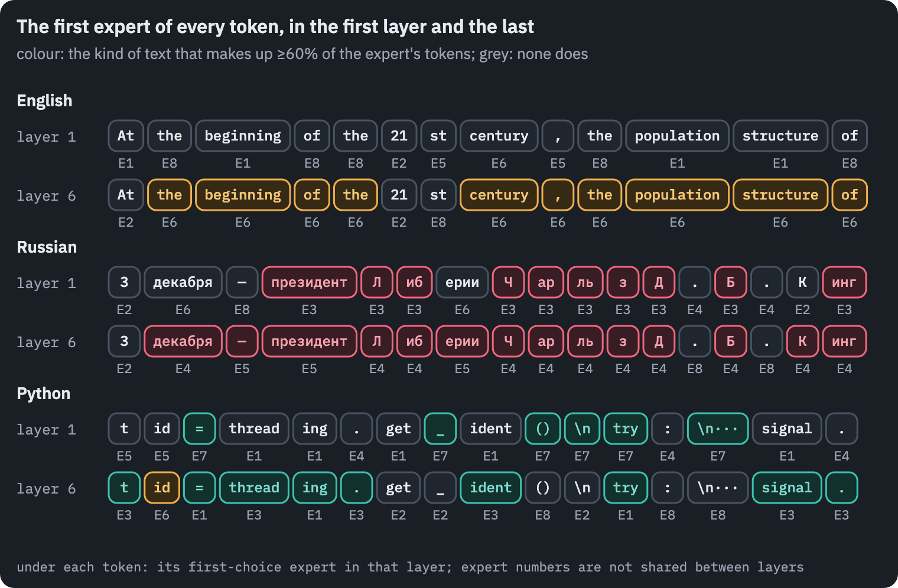Image resolution: width=898 pixels, height=588 pixels.
Task: Select the dash token in Russian layer 6
Action: [x=242, y=341]
